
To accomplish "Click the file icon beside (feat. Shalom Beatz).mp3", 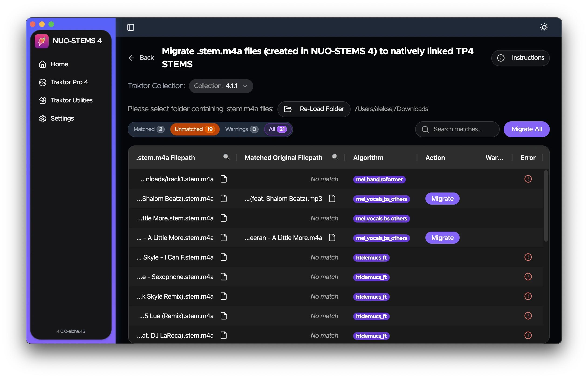I will pos(332,198).
